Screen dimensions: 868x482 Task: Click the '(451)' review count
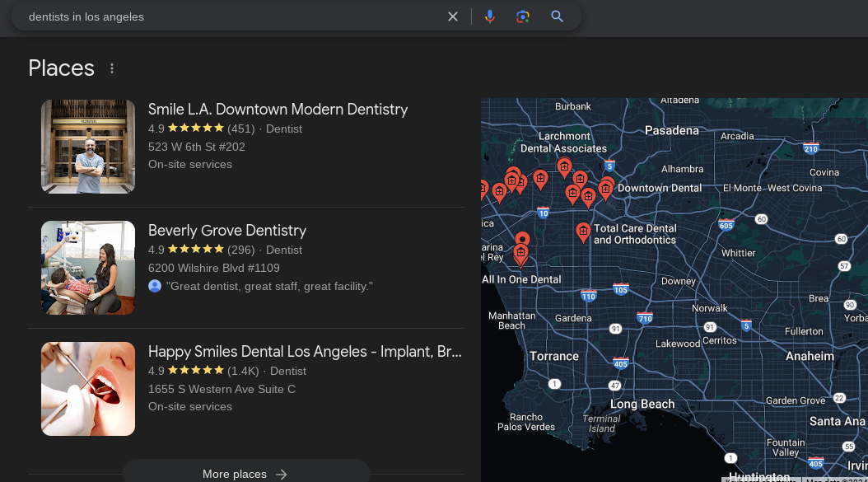(x=240, y=129)
